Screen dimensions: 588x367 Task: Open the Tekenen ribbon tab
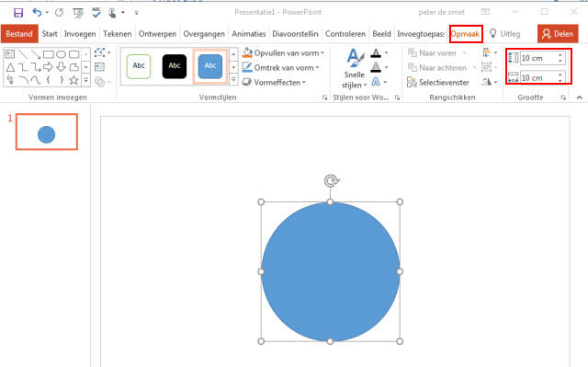pos(117,34)
